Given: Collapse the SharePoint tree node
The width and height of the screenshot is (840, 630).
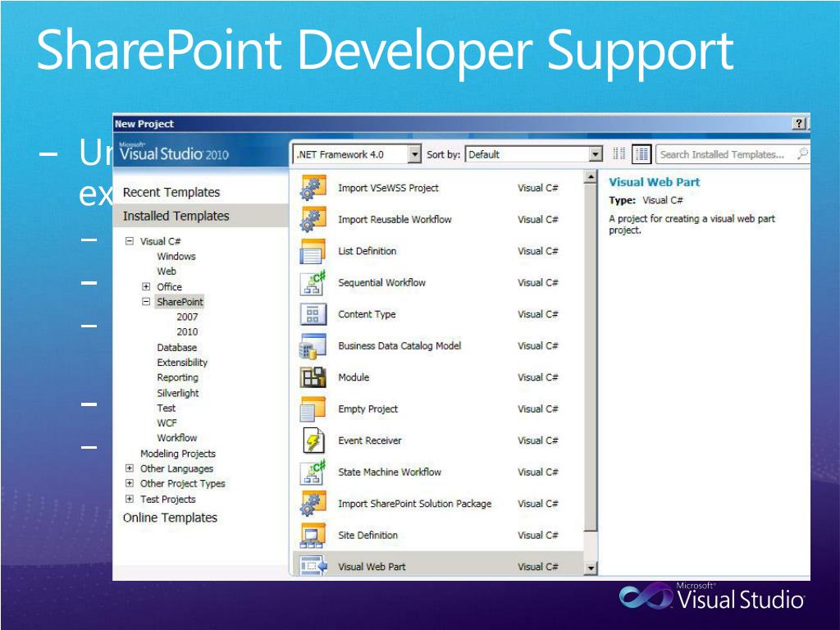Looking at the screenshot, I should tap(146, 302).
